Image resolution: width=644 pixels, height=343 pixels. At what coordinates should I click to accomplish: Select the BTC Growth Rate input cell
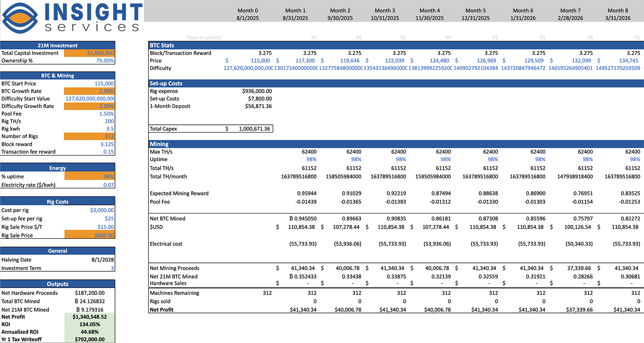click(89, 91)
